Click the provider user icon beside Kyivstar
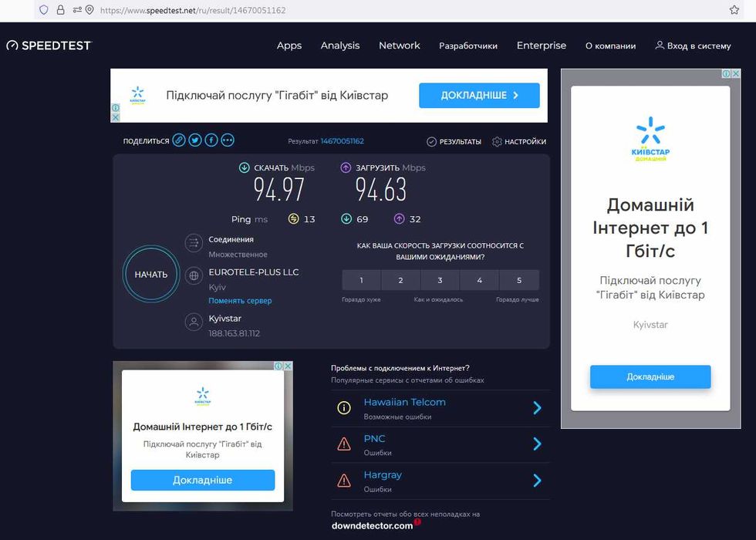756x540 pixels. (x=194, y=322)
